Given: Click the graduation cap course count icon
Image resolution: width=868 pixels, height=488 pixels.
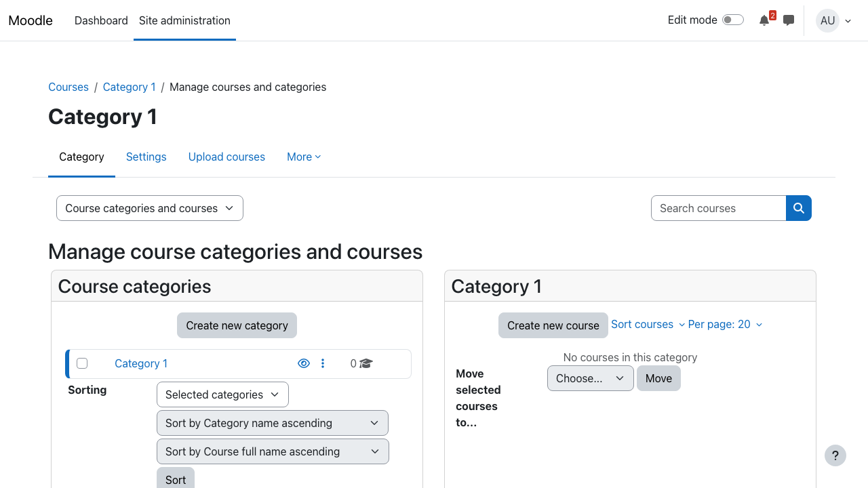Looking at the screenshot, I should (366, 363).
